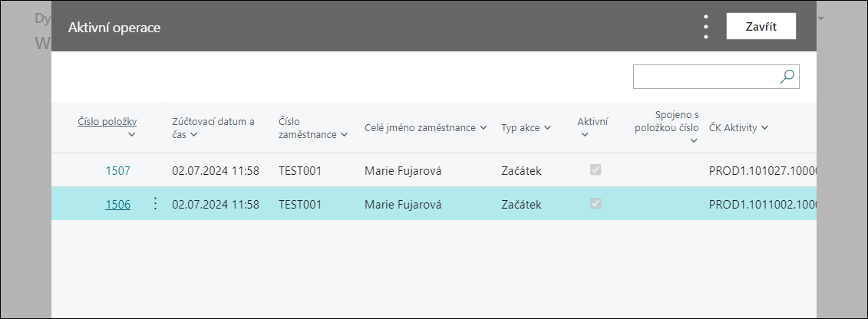Click the PROD1.1011002 activity cell

pos(762,205)
